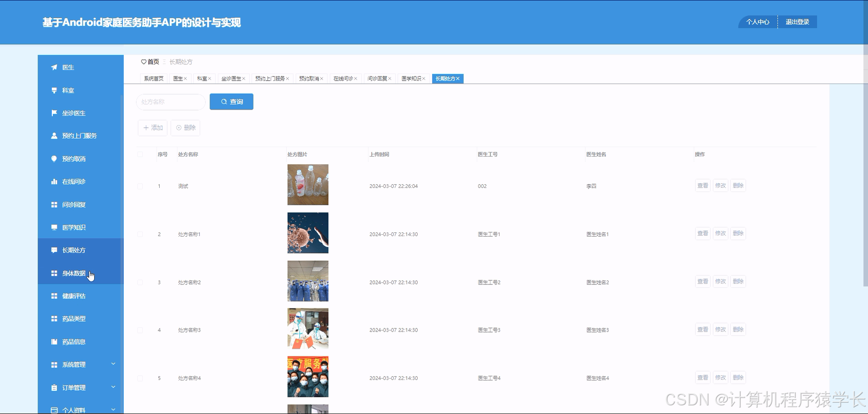Click the 科室 sidebar icon
Viewport: 868px width, 414px height.
[54, 90]
